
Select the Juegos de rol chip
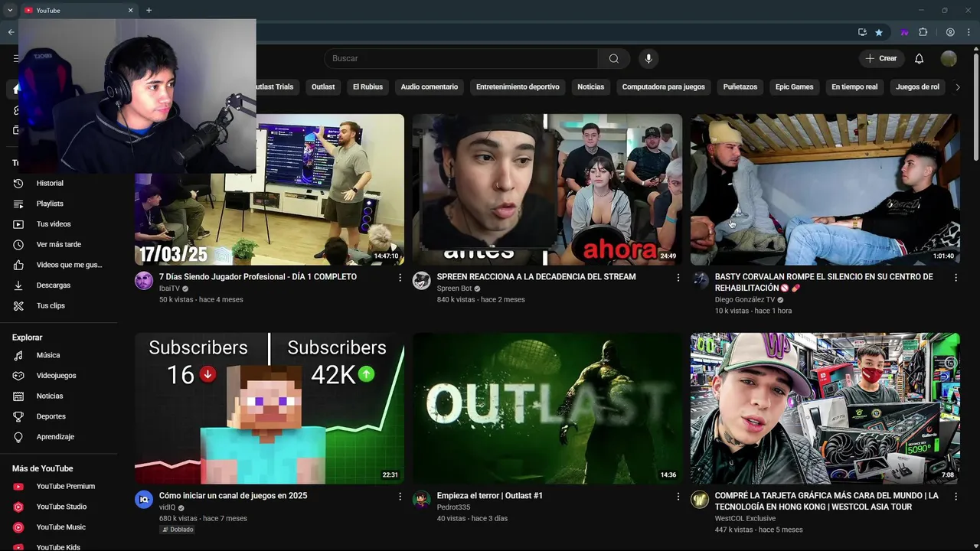click(x=917, y=87)
